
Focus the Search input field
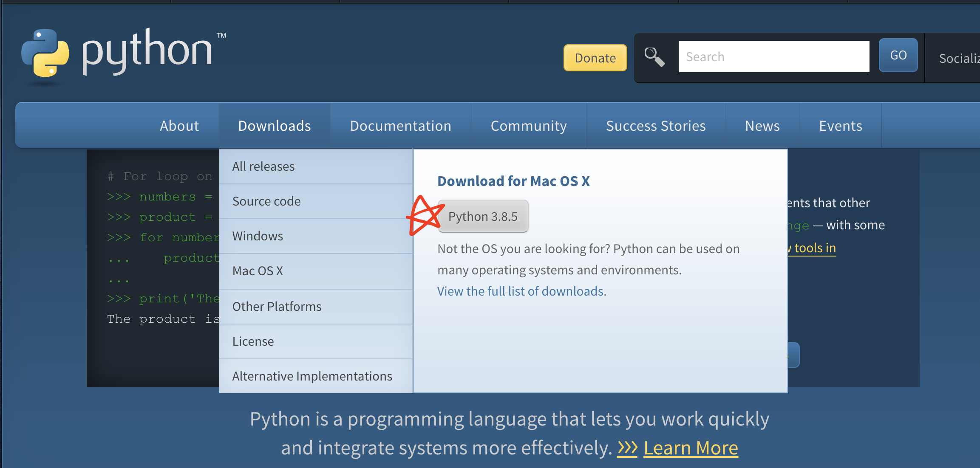coord(773,57)
